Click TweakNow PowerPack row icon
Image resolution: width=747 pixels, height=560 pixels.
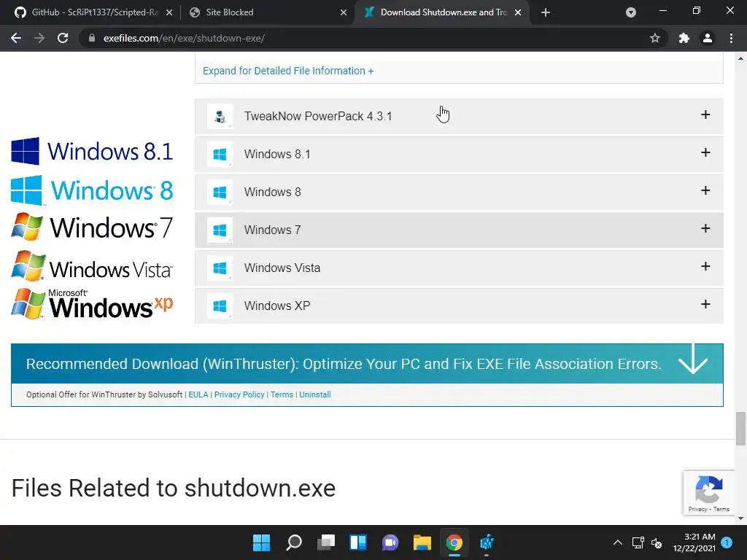pos(220,116)
